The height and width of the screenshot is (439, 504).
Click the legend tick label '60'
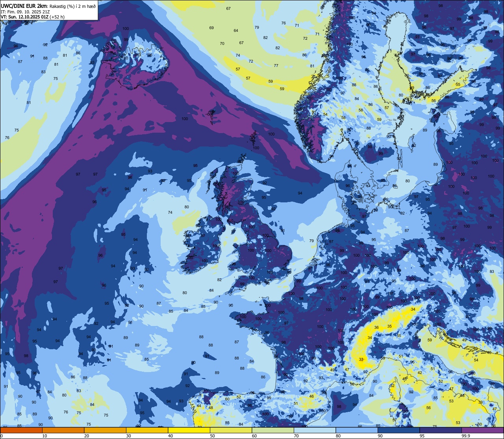click(254, 436)
